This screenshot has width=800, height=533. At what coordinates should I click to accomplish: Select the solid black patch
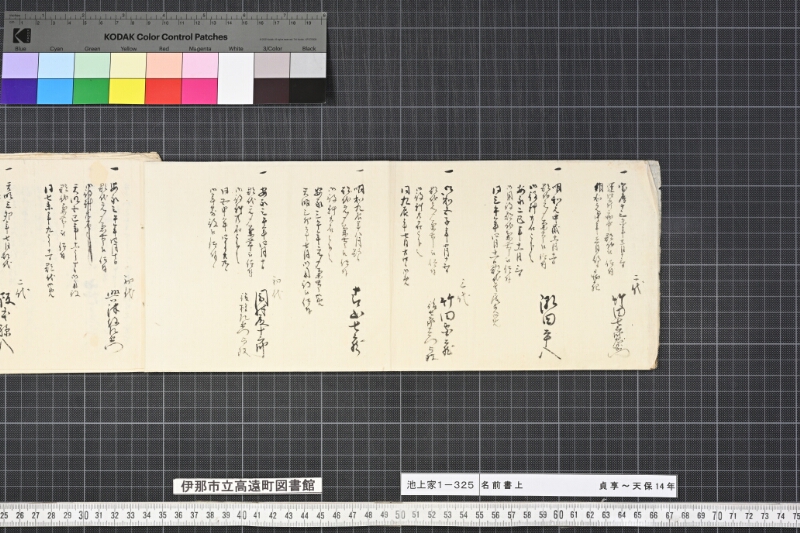point(308,91)
